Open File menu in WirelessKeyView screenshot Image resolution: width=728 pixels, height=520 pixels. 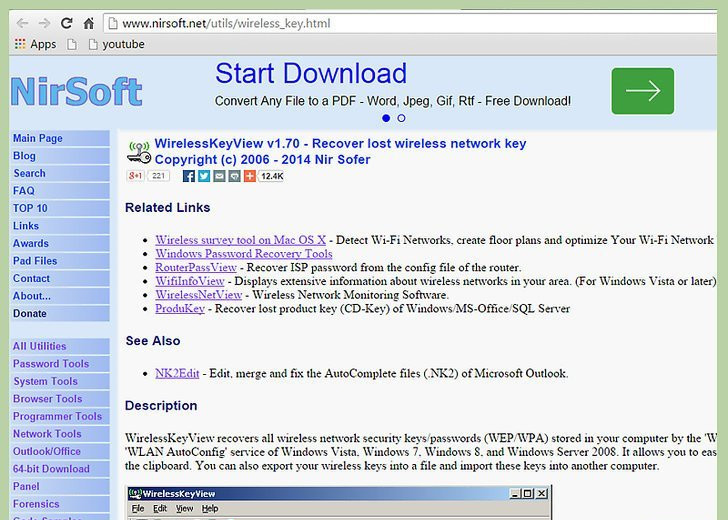[x=138, y=509]
